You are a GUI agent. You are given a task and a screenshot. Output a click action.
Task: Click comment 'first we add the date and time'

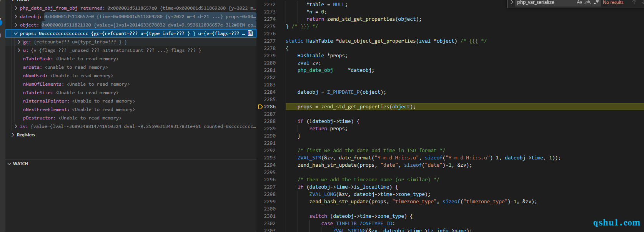click(371, 151)
